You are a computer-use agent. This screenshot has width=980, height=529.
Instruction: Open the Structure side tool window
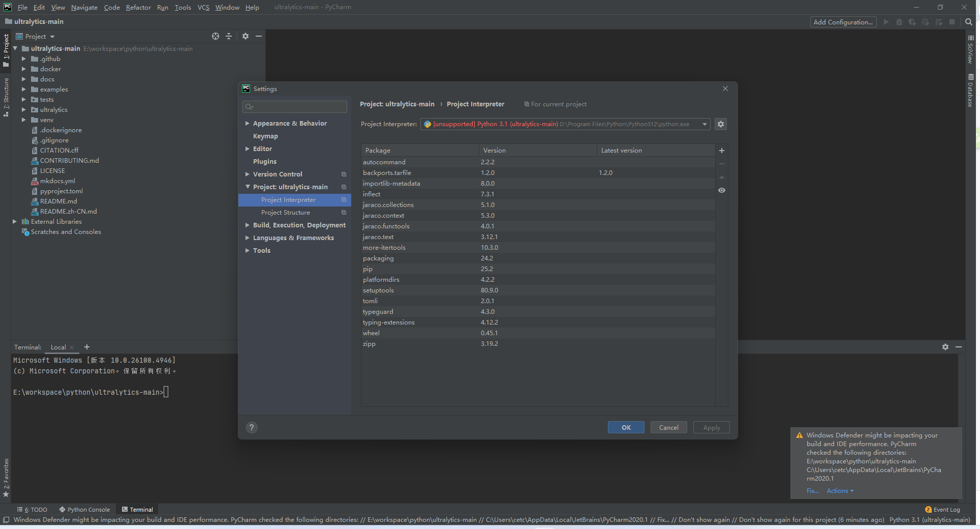pos(6,97)
